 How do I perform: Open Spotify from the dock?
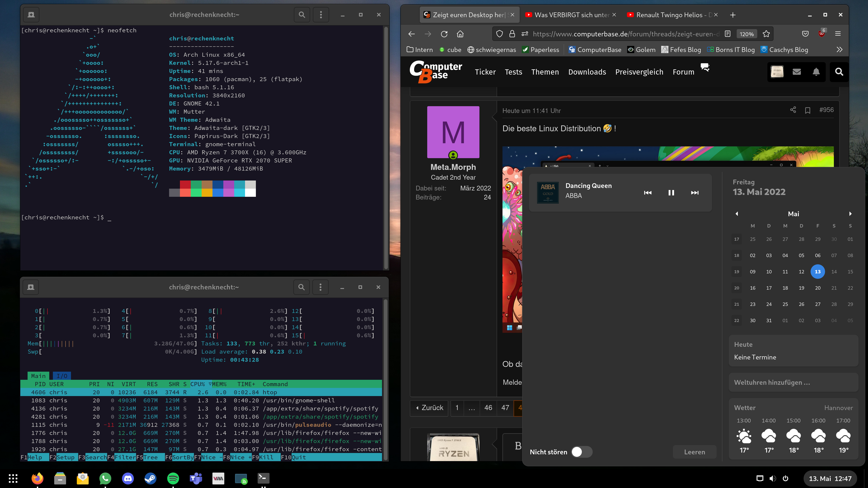point(173,478)
